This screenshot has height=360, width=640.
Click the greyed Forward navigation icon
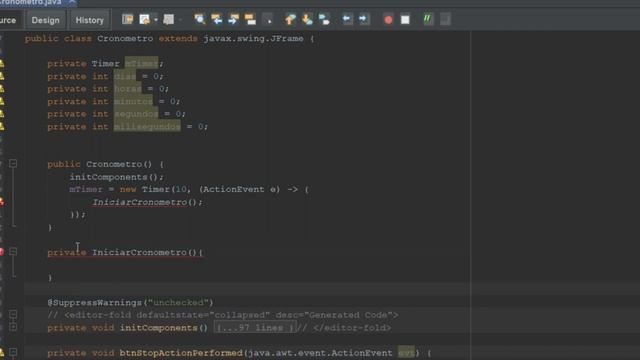169,19
